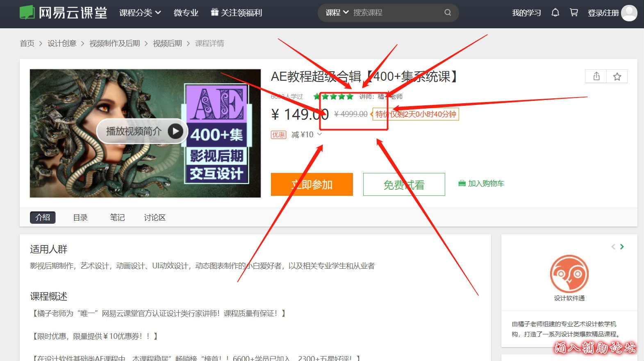
Task: Click the 优惠 coupon badge
Action: (279, 134)
